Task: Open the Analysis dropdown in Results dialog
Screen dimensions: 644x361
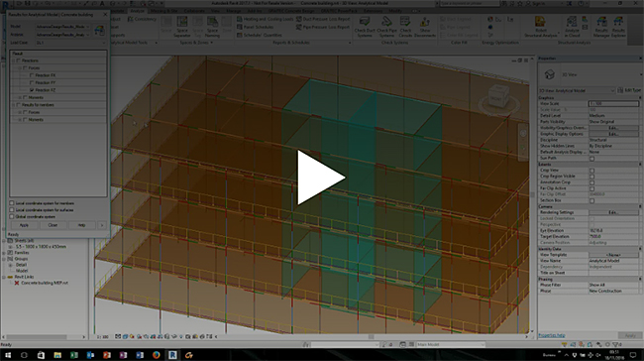Action: [62, 35]
